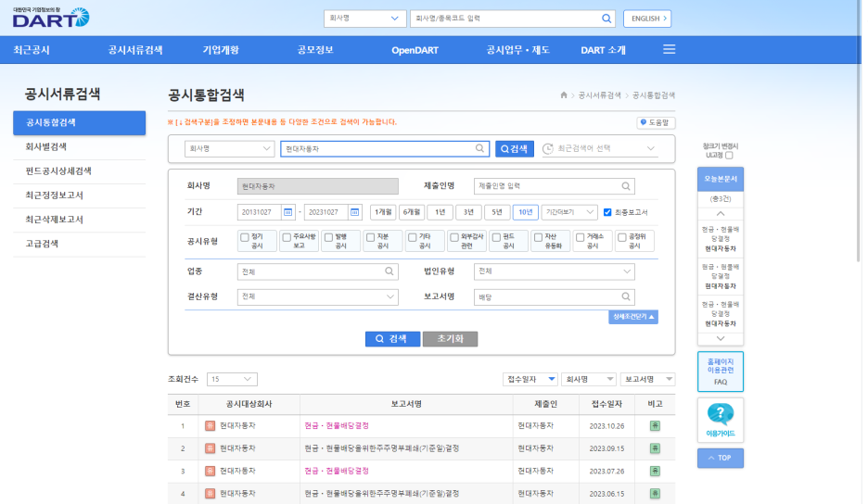Click magnifier icon inside 현대자동차 search field
This screenshot has width=868, height=504.
click(x=480, y=148)
